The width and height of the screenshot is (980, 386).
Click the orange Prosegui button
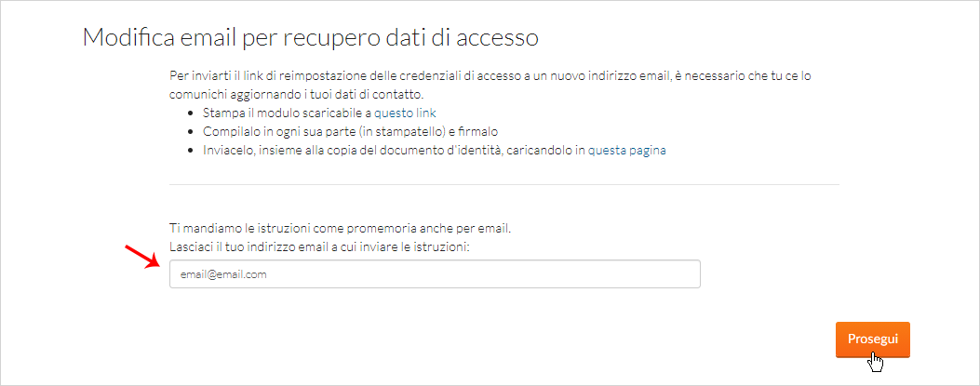(872, 339)
